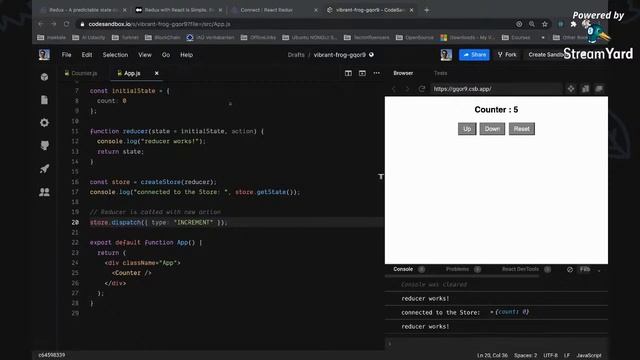Open the file explorer icon in the sidebar
The height and width of the screenshot is (360, 640).
coord(44,100)
